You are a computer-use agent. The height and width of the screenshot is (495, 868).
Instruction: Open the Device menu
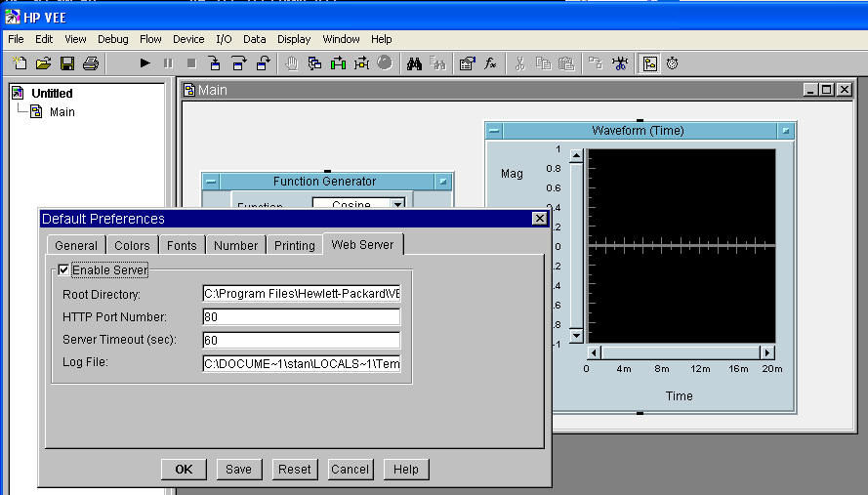[x=188, y=39]
